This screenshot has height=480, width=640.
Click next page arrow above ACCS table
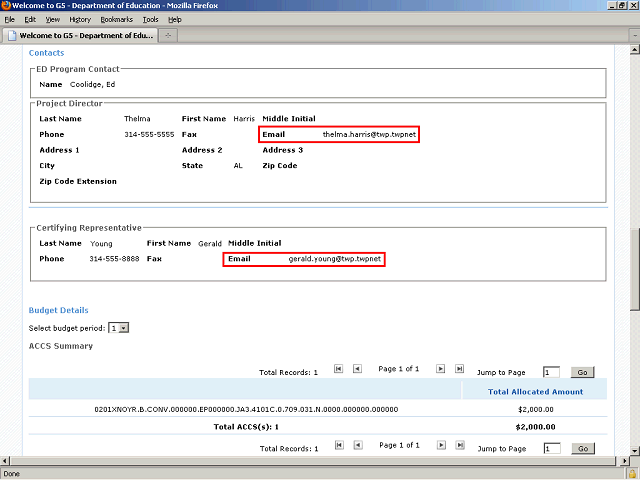(x=440, y=369)
